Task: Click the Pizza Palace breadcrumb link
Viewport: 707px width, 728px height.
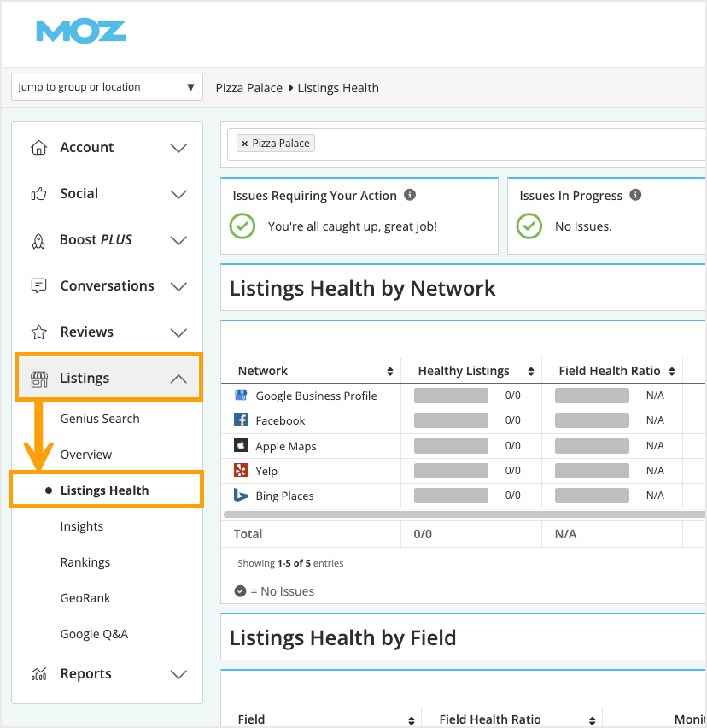Action: [248, 87]
